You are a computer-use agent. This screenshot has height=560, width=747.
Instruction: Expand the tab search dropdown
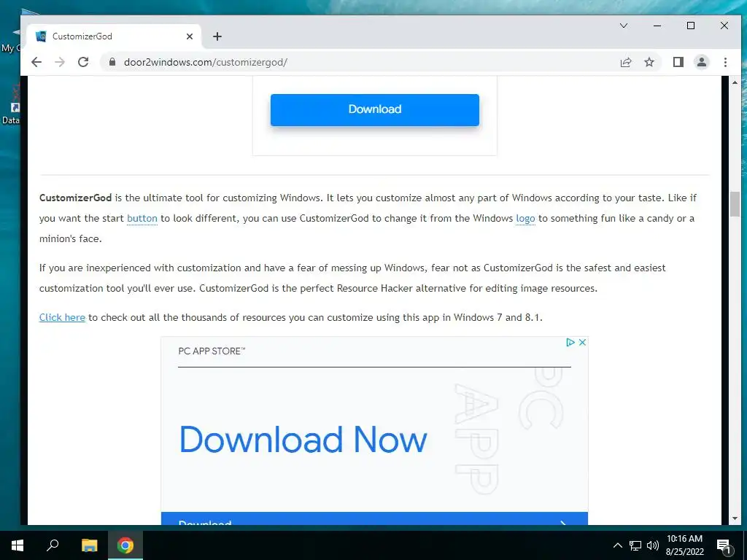[x=624, y=26]
